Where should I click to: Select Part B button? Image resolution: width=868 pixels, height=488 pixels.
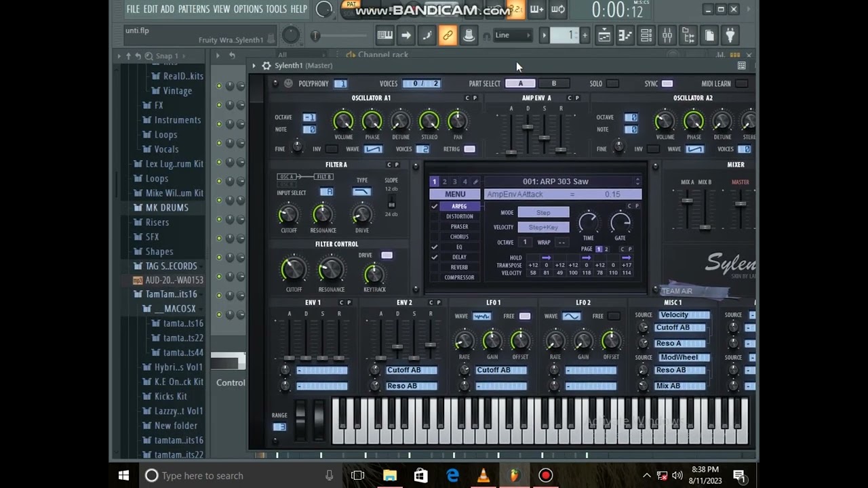[553, 83]
